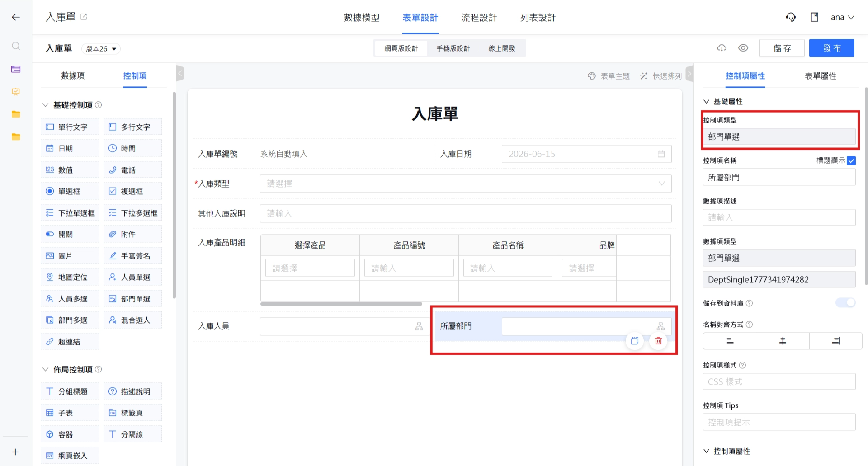Collapse the left panel with arrow handle
Viewport: 868px width, 466px height.
180,73
